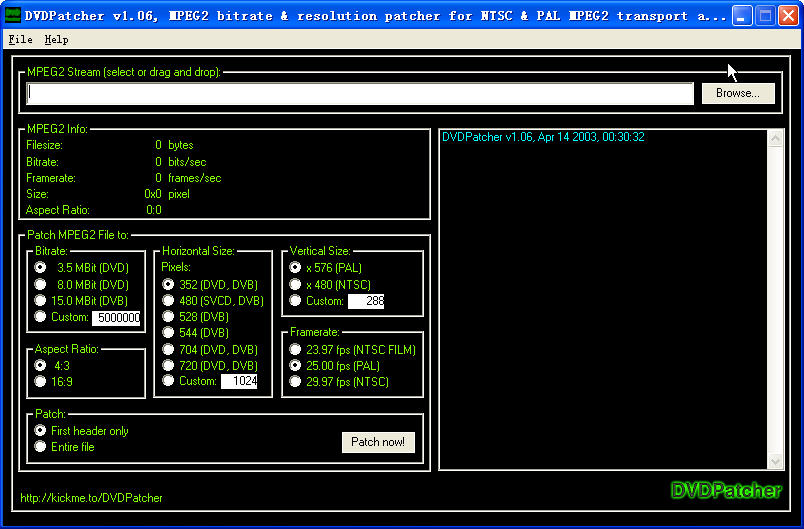
Task: Click log panel scrollbar up arrow
Action: tap(775, 138)
